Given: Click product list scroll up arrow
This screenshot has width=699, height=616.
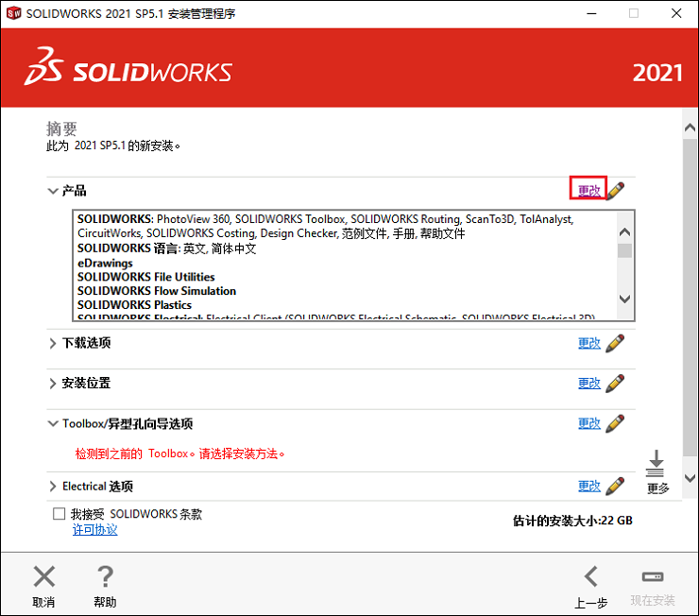Looking at the screenshot, I should pyautogui.click(x=625, y=231).
